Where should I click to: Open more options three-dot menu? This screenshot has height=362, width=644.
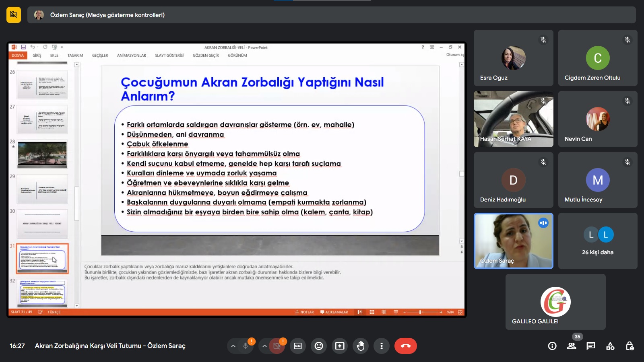click(382, 346)
